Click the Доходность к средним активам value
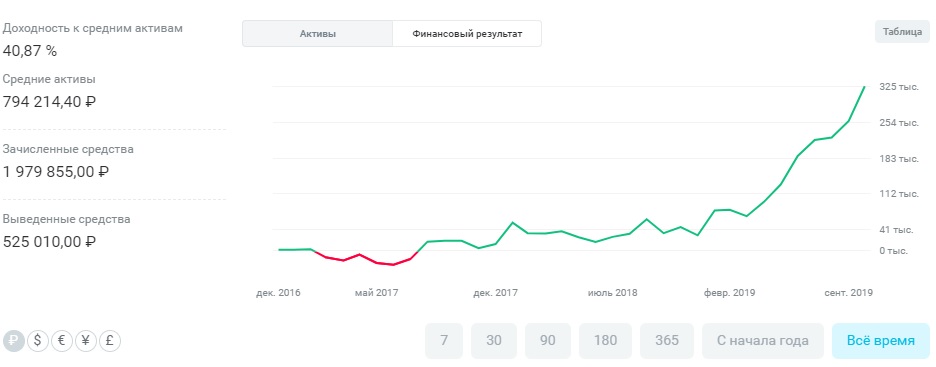Image resolution: width=936 pixels, height=367 pixels. point(30,51)
